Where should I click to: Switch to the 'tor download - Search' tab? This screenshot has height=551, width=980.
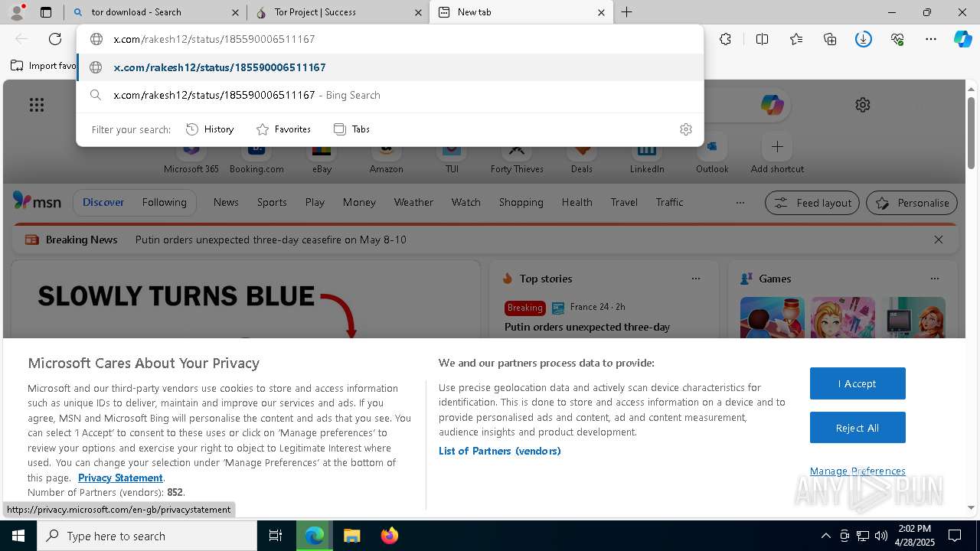(x=155, y=12)
